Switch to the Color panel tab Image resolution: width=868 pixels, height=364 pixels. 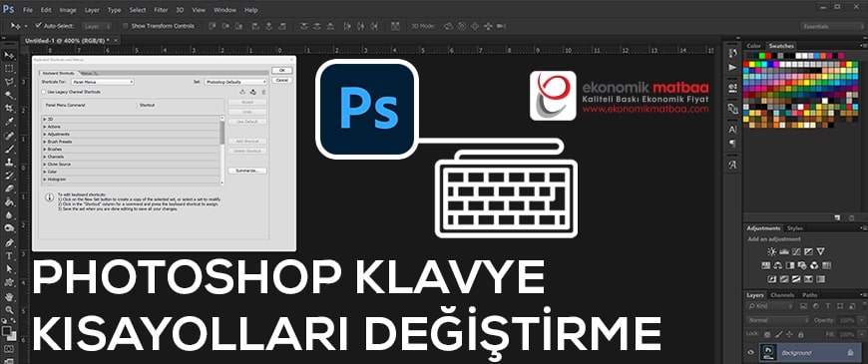(x=754, y=46)
